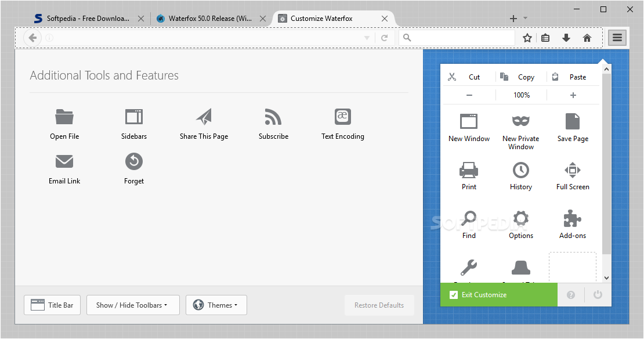Close the Softpedia tab
This screenshot has width=644, height=339.
pos(141,19)
